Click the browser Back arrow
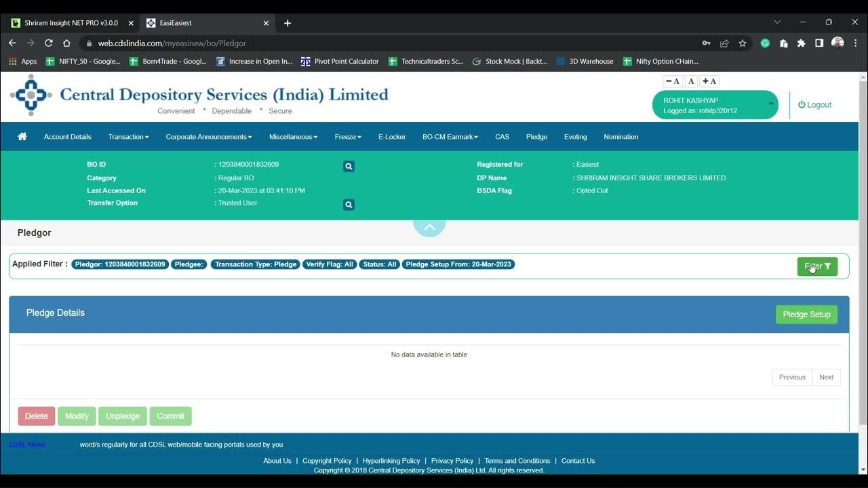The width and height of the screenshot is (868, 488). 12,43
